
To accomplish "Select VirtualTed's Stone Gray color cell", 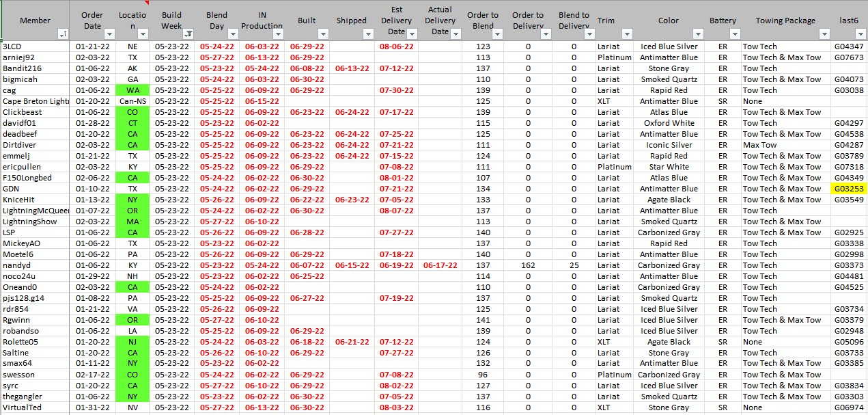I will point(668,407).
